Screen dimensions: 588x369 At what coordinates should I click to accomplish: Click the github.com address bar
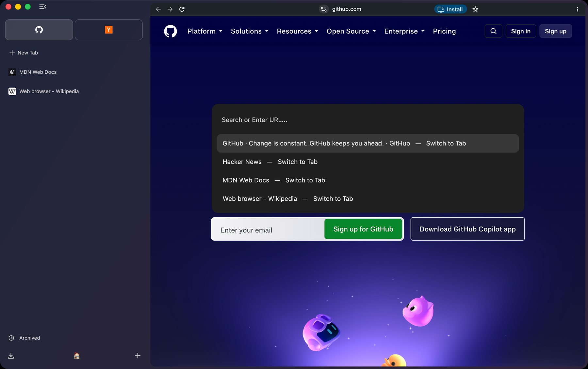(x=347, y=9)
